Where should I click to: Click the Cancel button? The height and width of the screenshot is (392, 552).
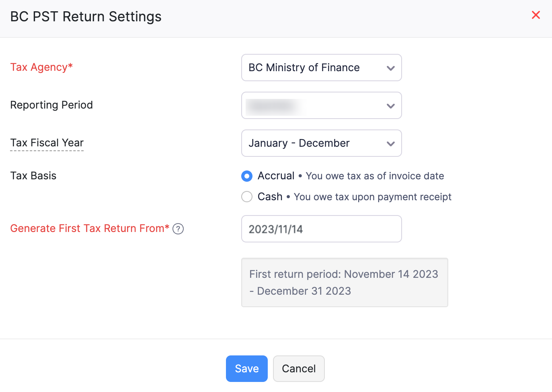click(x=299, y=369)
